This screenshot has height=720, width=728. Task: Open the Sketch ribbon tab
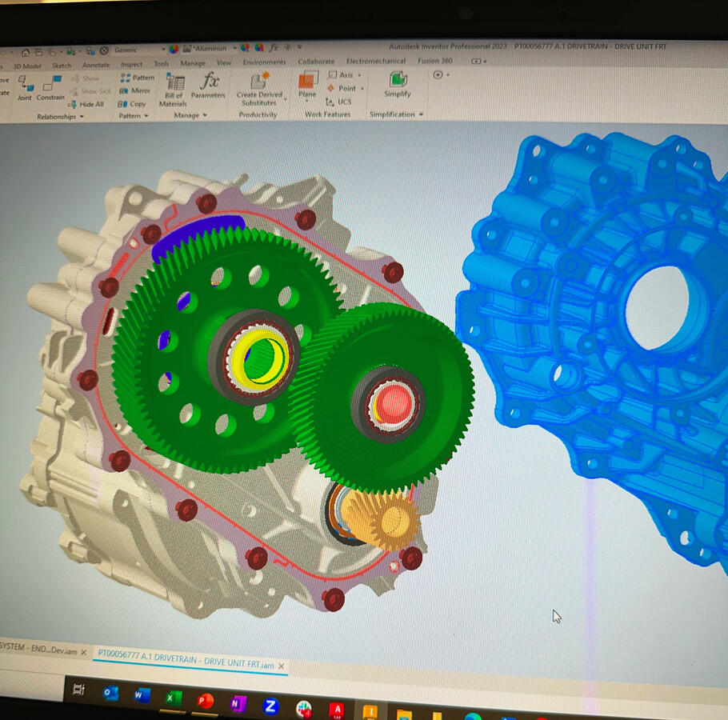click(x=62, y=66)
